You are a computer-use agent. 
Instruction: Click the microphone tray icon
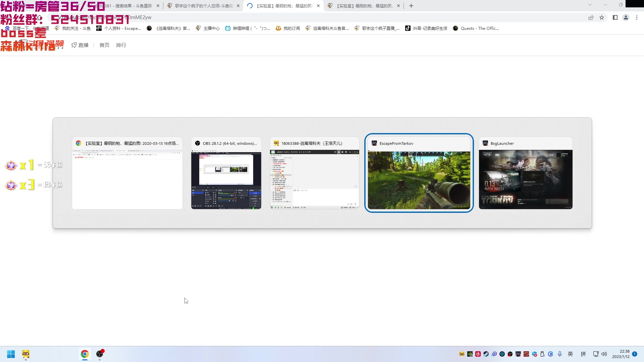pyautogui.click(x=560, y=354)
